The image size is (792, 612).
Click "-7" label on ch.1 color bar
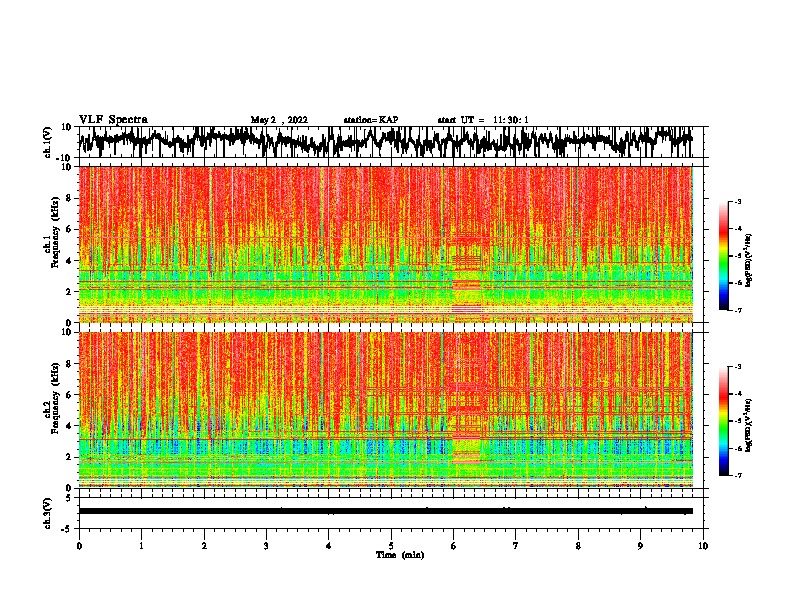coord(738,310)
